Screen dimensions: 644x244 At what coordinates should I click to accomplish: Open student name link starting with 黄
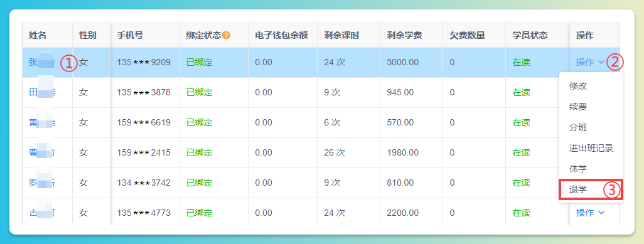tap(42, 122)
